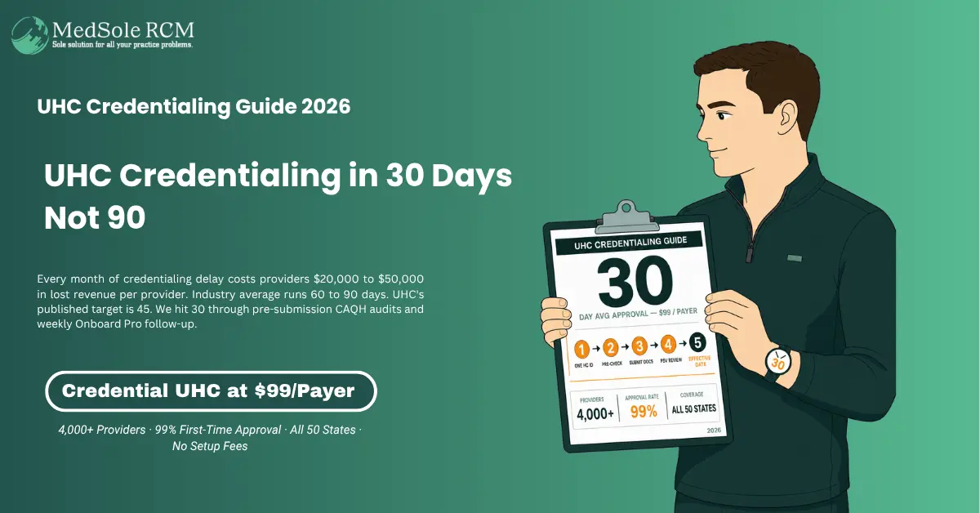
Task: Click the 'Not 90' headline line
Action: tap(95, 217)
